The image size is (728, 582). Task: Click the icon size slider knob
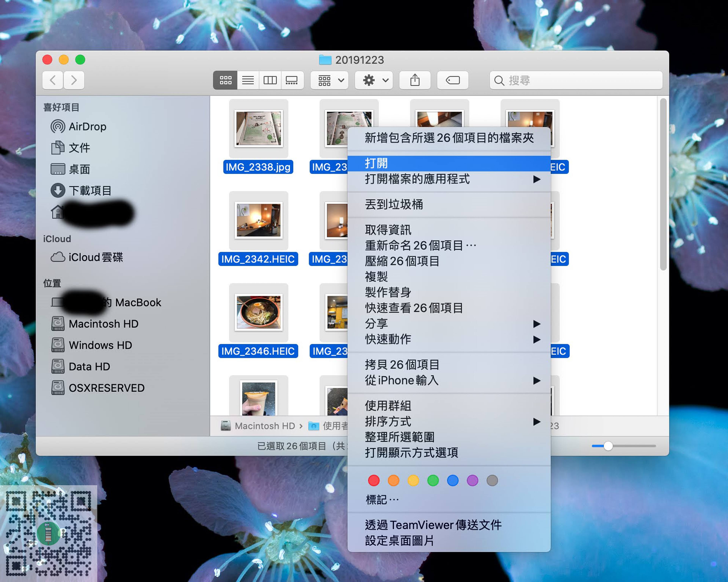608,446
